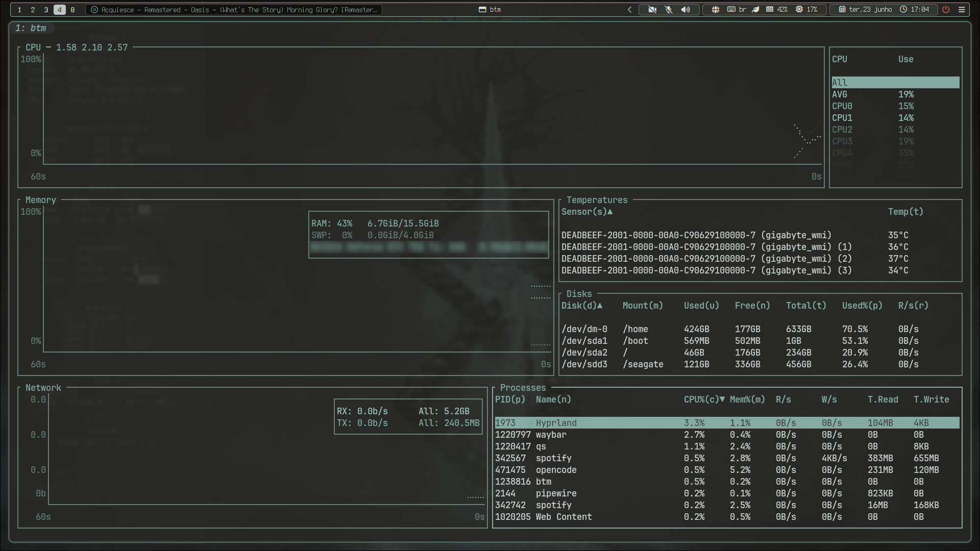Pause the Oasis track from the media widget

click(94, 10)
